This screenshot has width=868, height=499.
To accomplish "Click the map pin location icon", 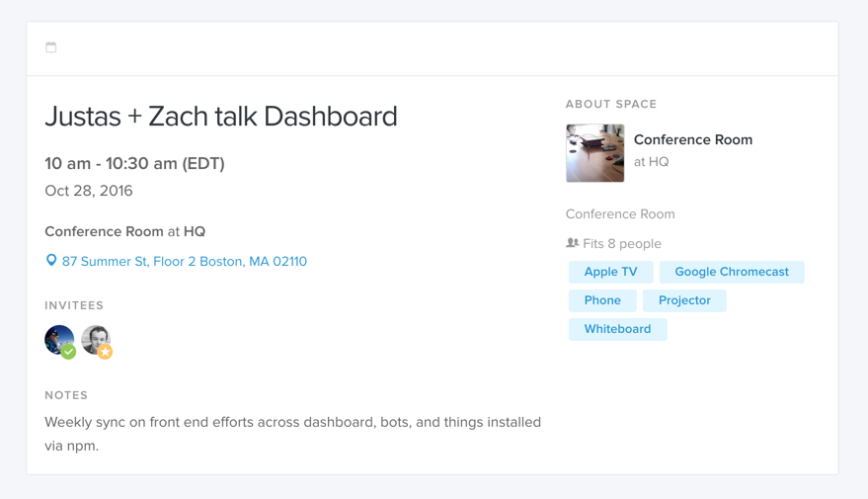I will point(51,260).
